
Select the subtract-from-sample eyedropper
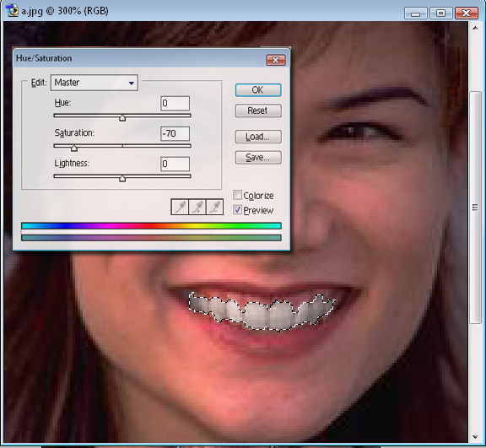[x=214, y=207]
